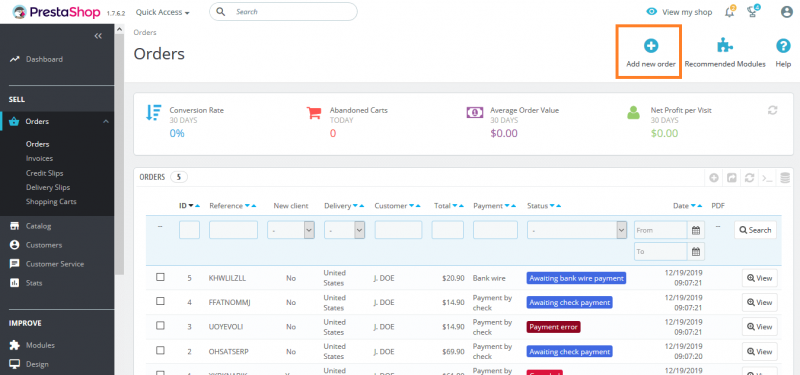Click the Reference filter field
The width and height of the screenshot is (800, 375).
233,230
